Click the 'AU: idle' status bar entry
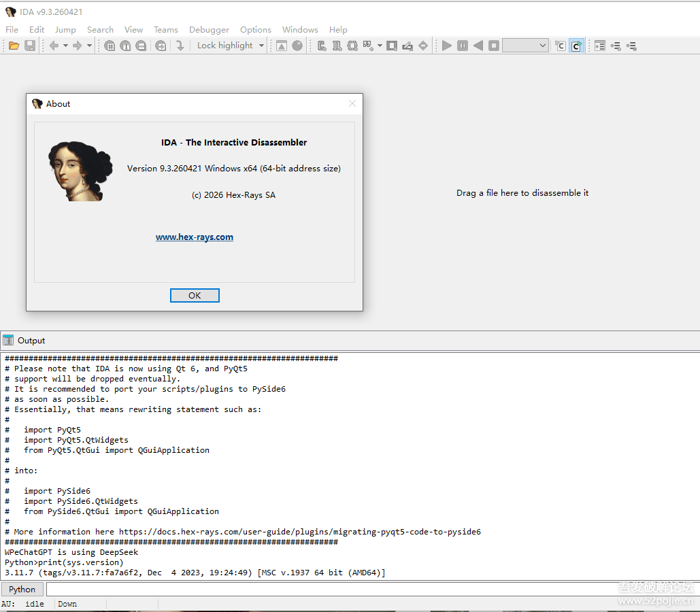Screen dimensions: 700x612 click(23, 604)
